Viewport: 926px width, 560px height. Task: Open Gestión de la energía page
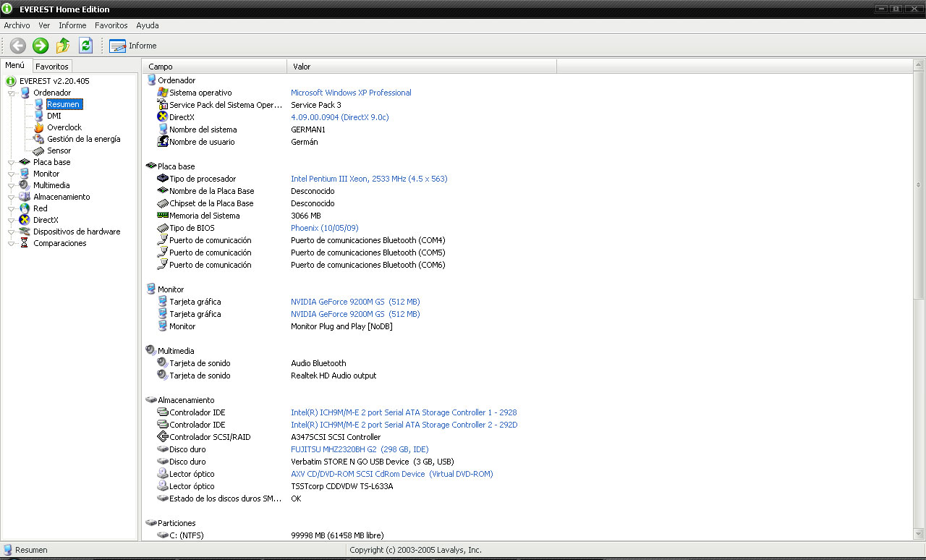pyautogui.click(x=84, y=139)
